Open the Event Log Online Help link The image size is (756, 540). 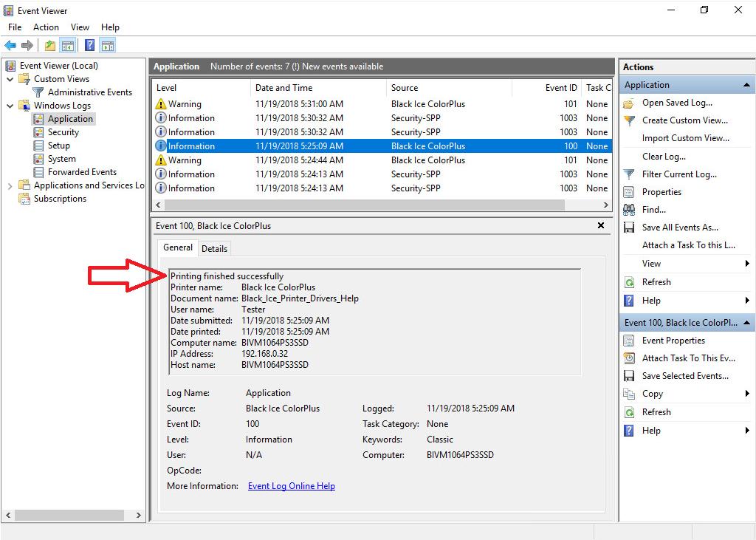[292, 486]
